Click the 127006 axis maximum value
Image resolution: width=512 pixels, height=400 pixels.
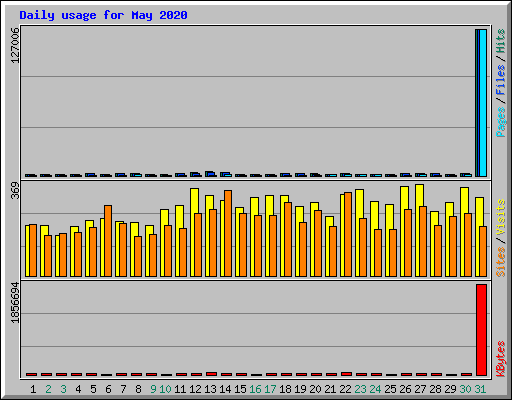(x=15, y=45)
